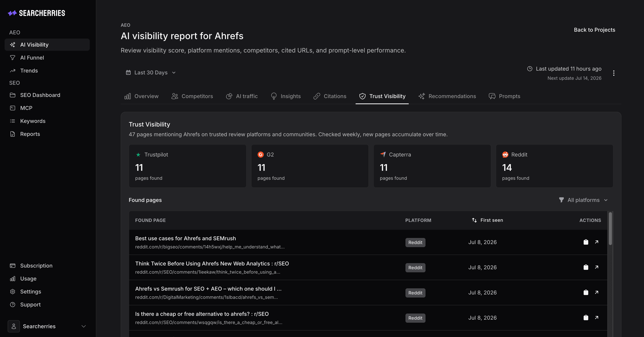
Task: Click the calendar icon by Last 30 Days
Action: (x=128, y=73)
